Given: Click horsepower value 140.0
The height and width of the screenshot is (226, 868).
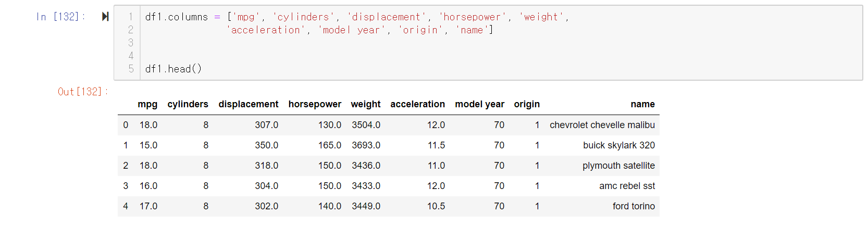Looking at the screenshot, I should point(330,206).
